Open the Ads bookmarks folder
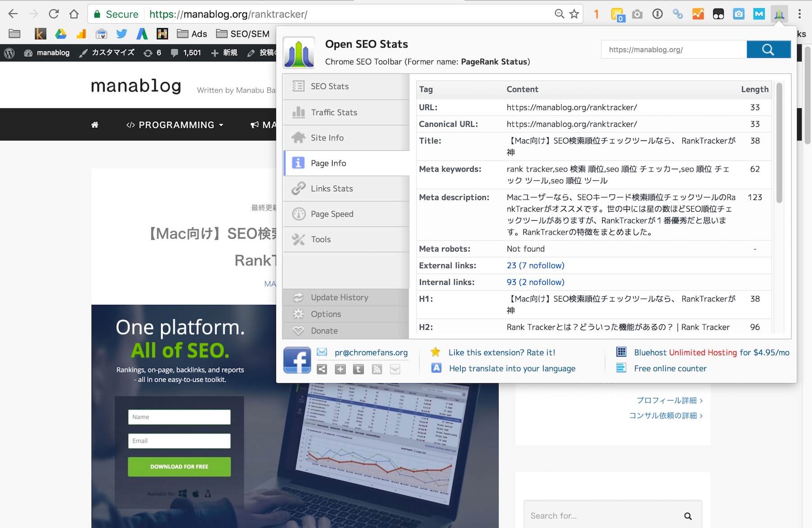Screen dimensions: 812x528 [192, 34]
